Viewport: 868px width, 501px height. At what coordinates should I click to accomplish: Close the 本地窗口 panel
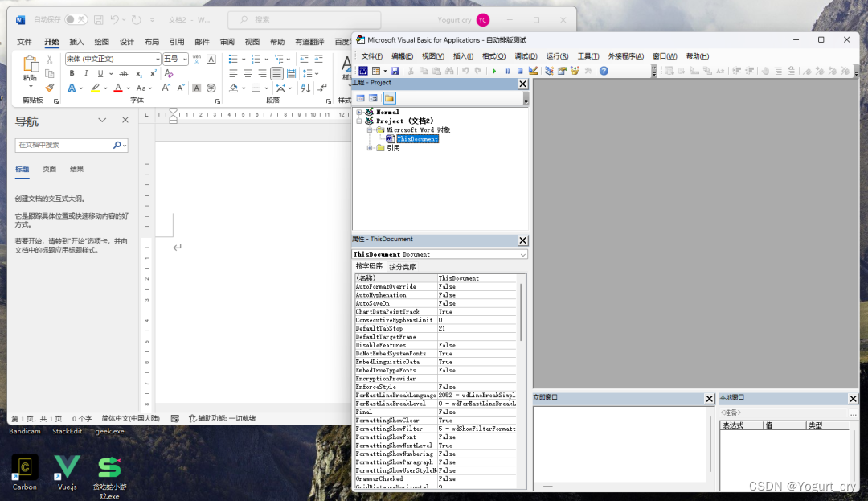[x=853, y=399]
